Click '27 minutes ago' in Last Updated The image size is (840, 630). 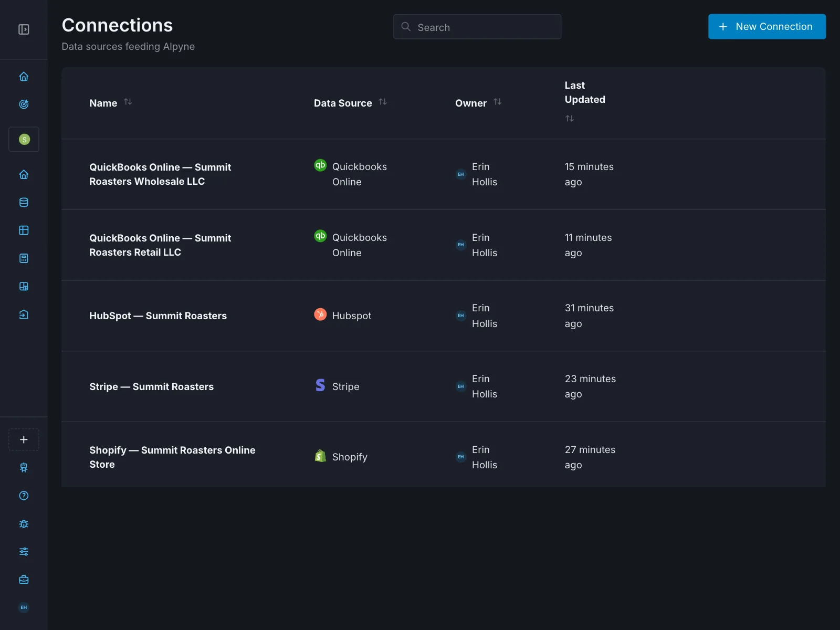click(x=590, y=457)
